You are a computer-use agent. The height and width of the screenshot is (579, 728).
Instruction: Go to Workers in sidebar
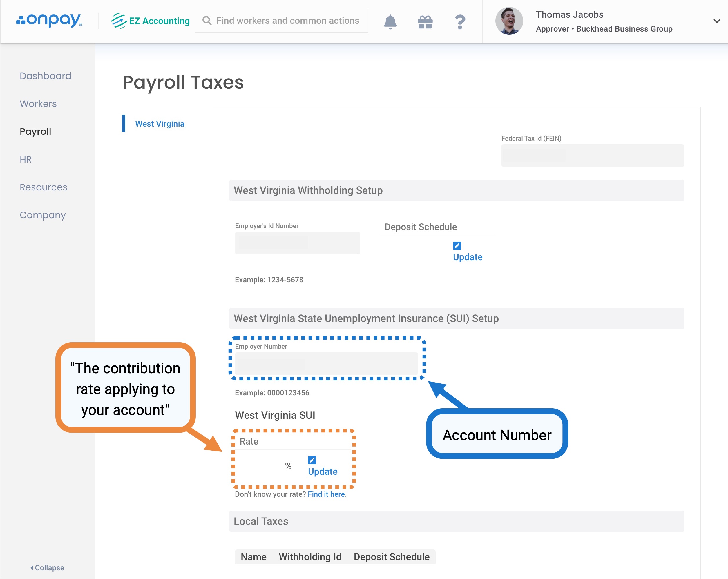38,103
